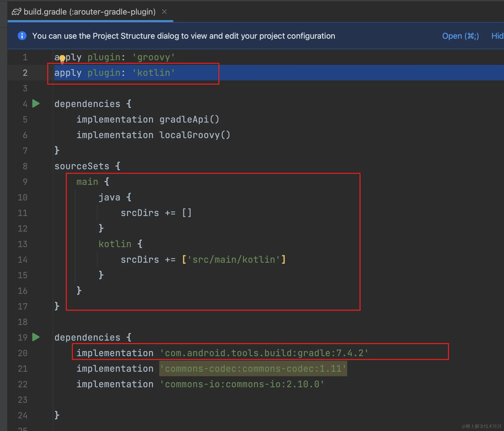Click line number 14 in gutter

(x=23, y=259)
